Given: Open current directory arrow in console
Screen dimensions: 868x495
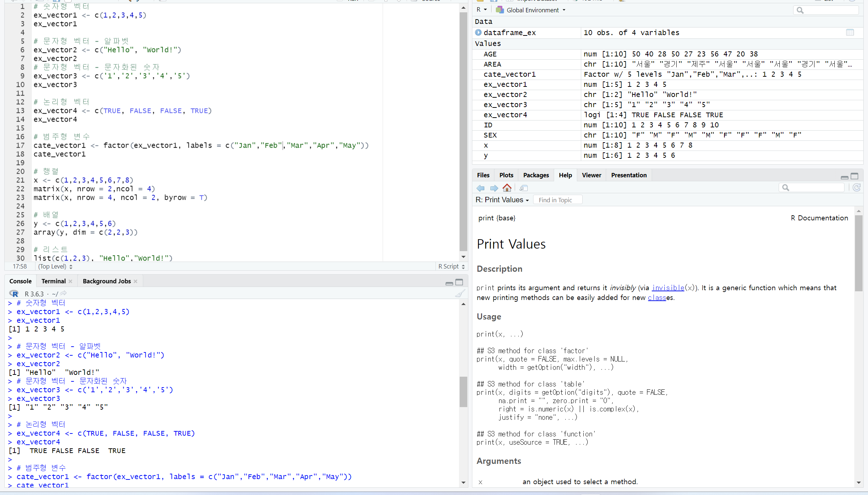Looking at the screenshot, I should pos(64,293).
